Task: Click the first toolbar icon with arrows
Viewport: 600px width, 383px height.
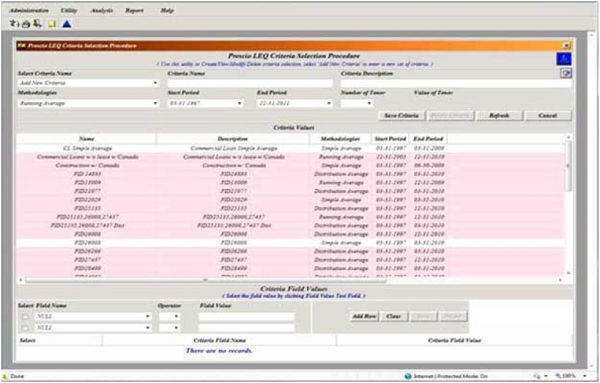Action: (x=14, y=24)
